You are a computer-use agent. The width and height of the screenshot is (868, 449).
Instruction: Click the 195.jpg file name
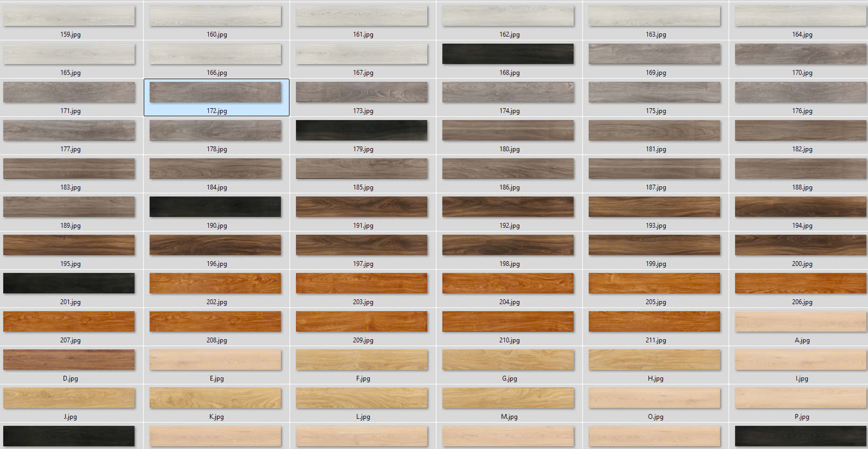point(70,264)
